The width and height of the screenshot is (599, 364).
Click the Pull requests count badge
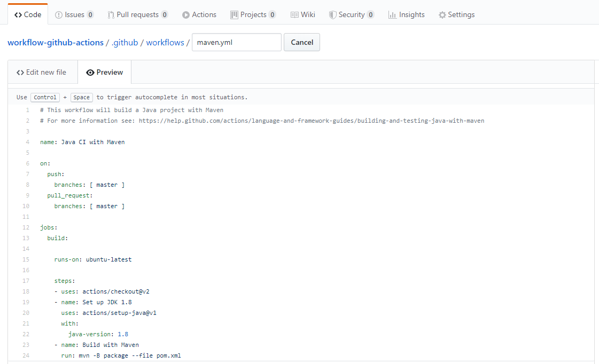click(164, 15)
